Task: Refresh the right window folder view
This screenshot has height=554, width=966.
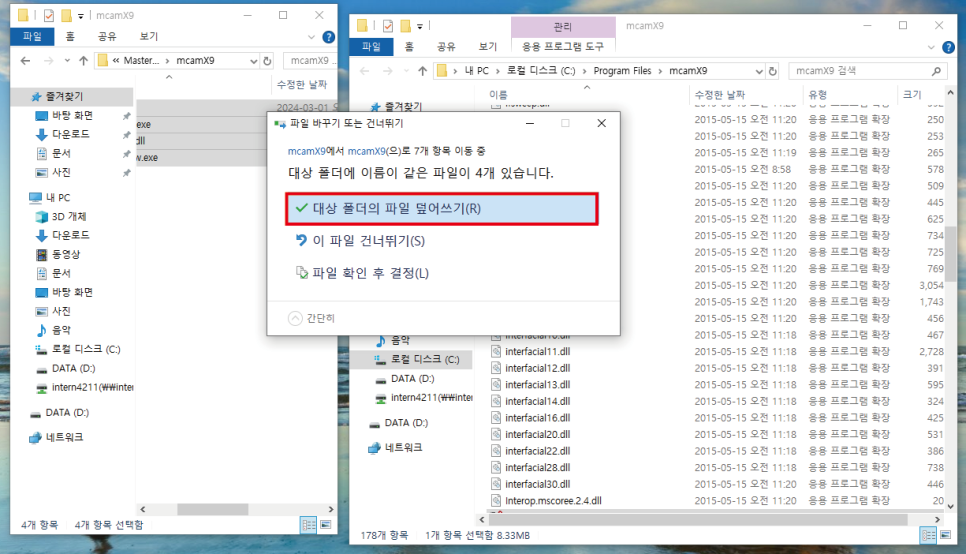Action: pos(773,71)
